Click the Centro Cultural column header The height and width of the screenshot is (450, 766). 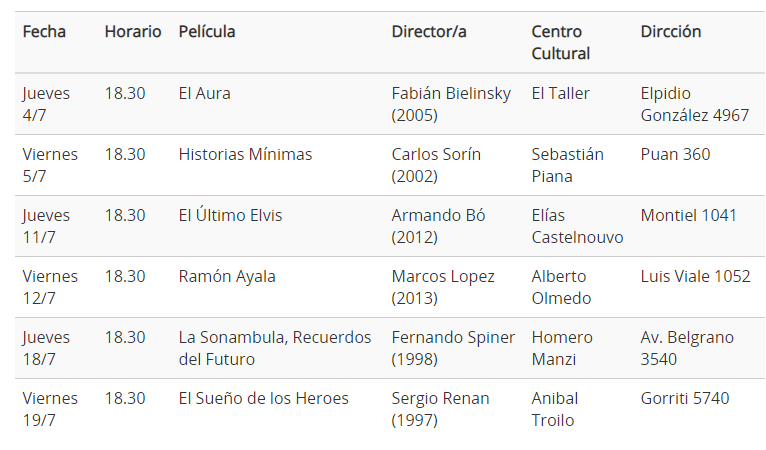click(x=561, y=43)
